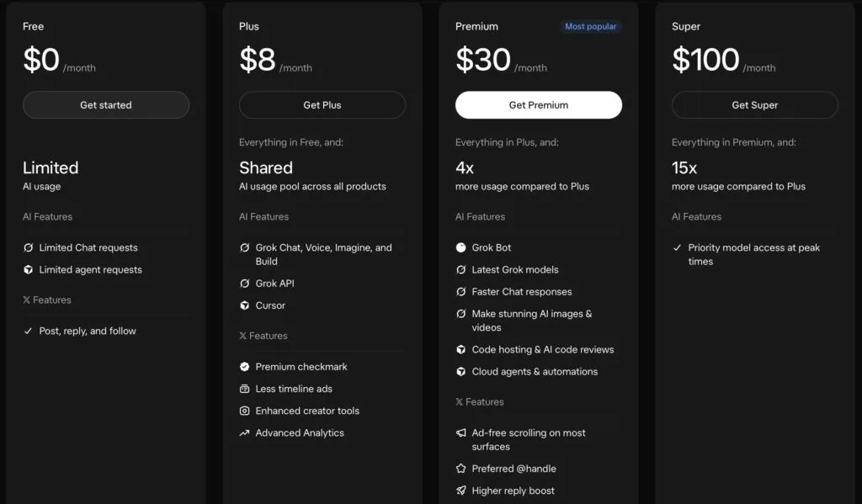Select the Get Premium button
The image size is (862, 504).
[539, 105]
